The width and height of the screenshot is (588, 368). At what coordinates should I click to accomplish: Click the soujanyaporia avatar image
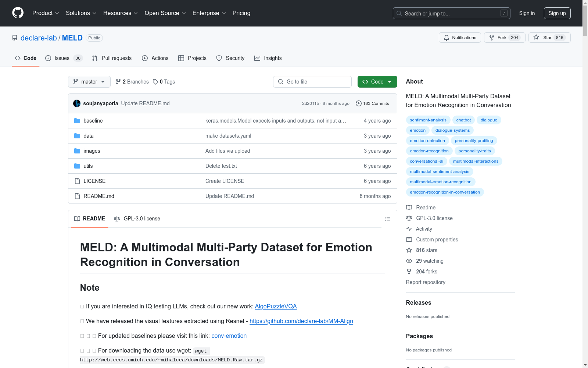pyautogui.click(x=77, y=103)
